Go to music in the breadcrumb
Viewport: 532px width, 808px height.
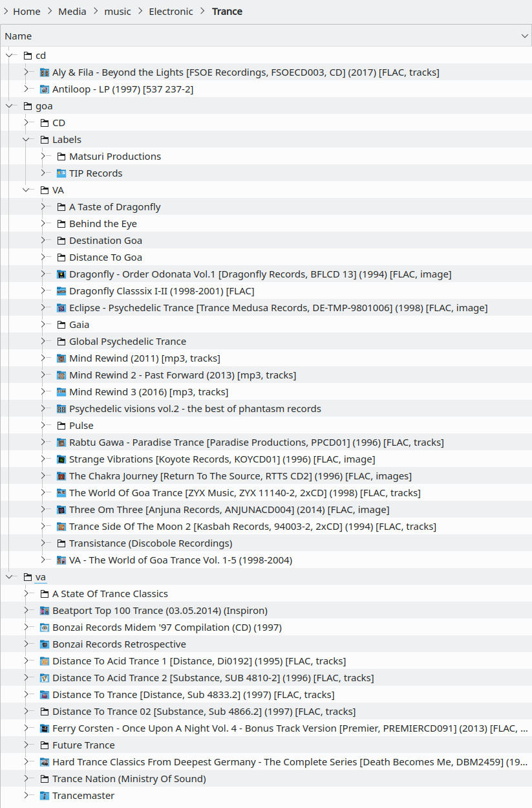[118, 12]
